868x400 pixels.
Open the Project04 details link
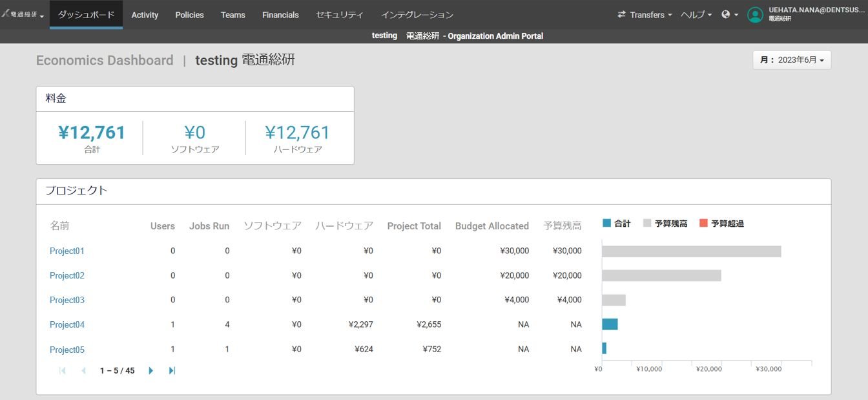tap(67, 324)
